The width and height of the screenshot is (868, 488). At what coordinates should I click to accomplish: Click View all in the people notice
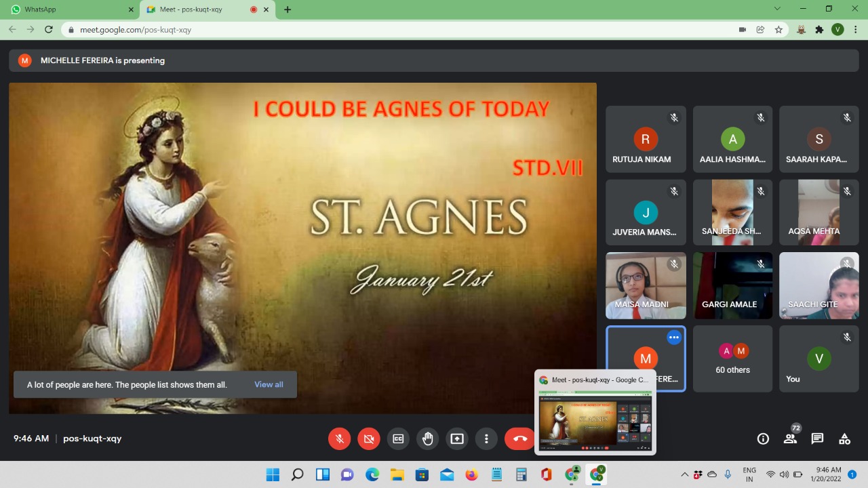pos(269,384)
